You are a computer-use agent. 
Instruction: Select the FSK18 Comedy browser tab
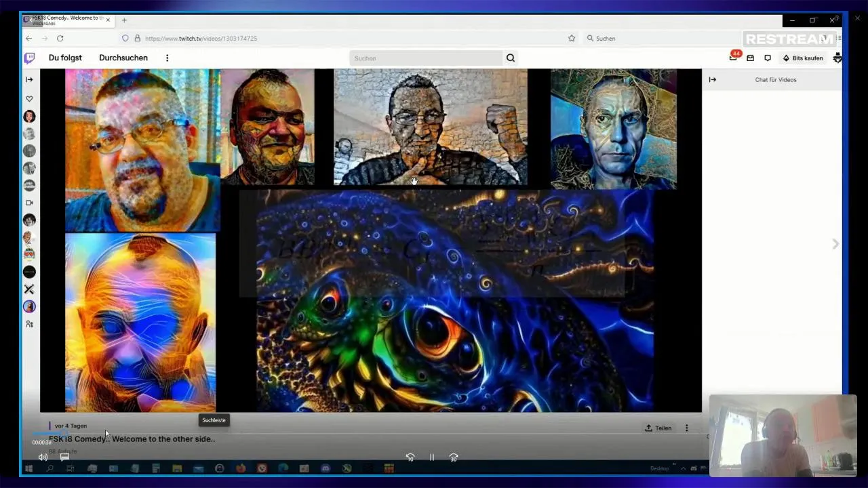(67, 20)
